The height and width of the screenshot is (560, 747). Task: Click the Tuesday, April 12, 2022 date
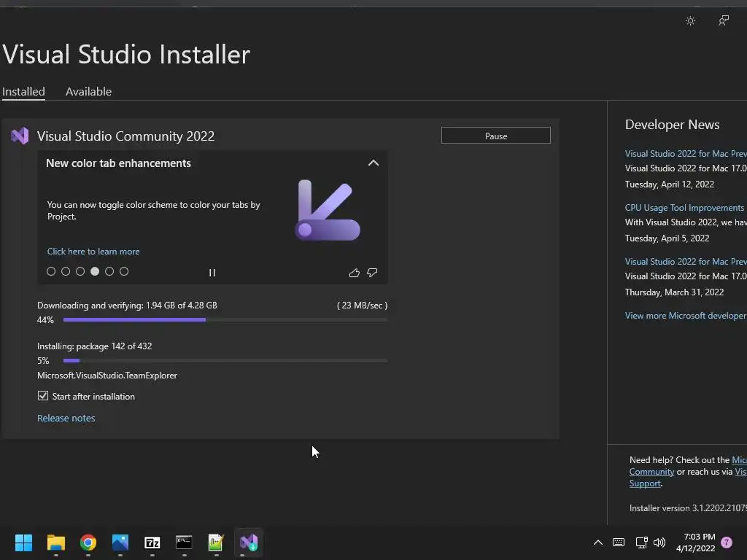tap(670, 184)
